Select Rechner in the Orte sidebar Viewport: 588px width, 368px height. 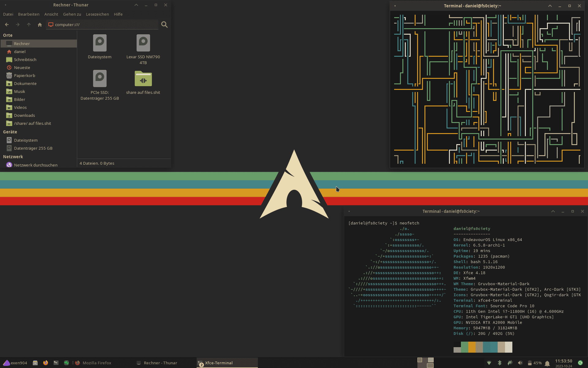39,44
